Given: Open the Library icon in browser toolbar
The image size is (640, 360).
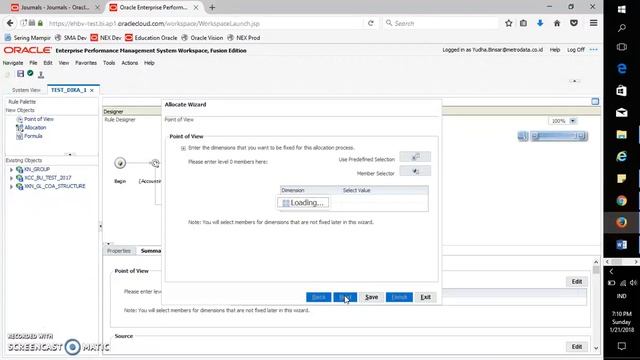Looking at the screenshot, I should coord(523,23).
